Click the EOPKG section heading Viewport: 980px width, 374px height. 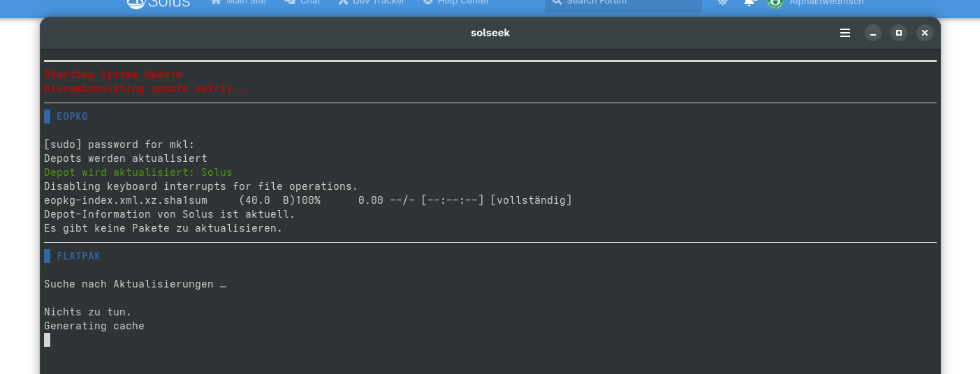72,117
